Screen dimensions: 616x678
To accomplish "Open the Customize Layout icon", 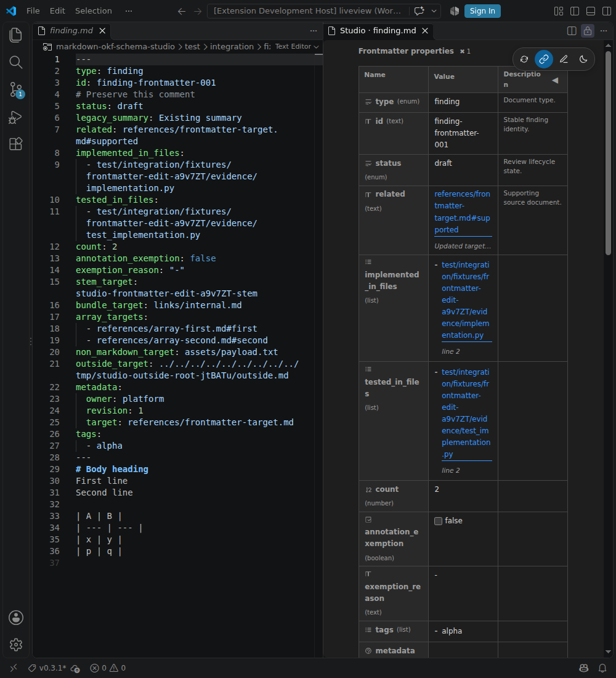I will pyautogui.click(x=559, y=11).
